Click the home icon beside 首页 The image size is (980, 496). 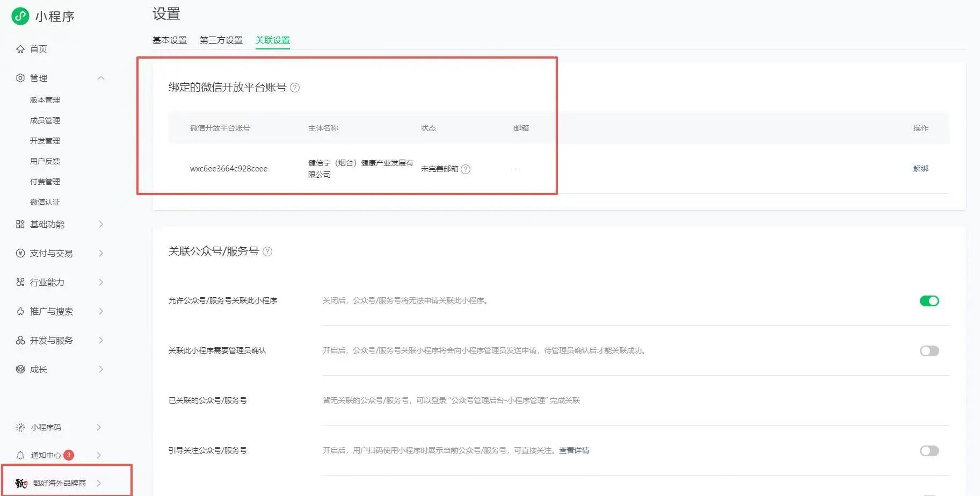pyautogui.click(x=20, y=49)
